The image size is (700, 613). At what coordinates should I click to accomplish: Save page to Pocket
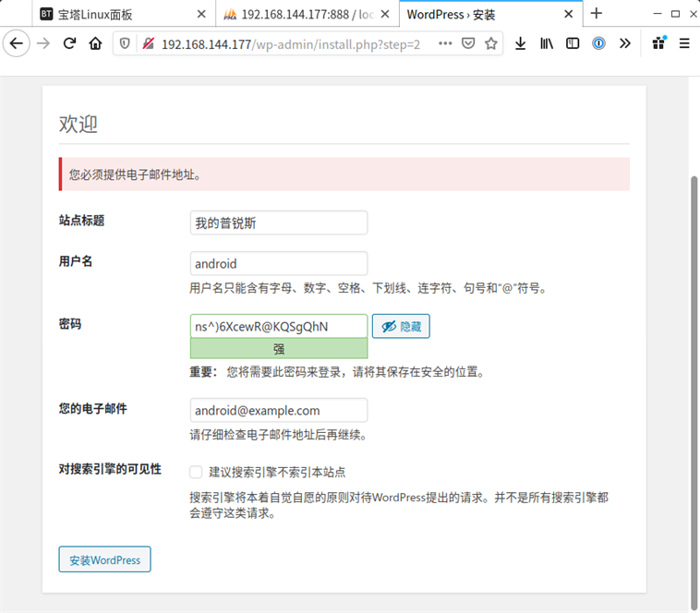(468, 43)
